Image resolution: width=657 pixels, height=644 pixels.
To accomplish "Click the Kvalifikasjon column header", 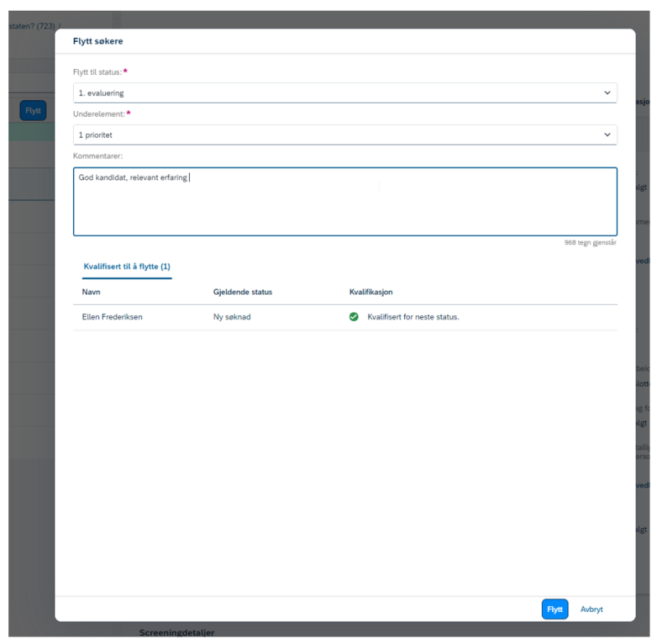I will pos(371,292).
